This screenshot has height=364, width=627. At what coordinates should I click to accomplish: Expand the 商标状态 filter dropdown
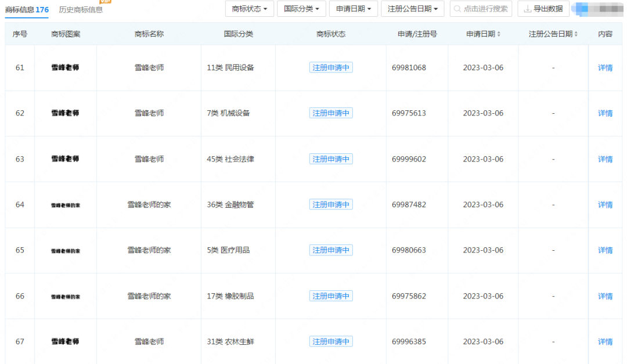(x=250, y=9)
